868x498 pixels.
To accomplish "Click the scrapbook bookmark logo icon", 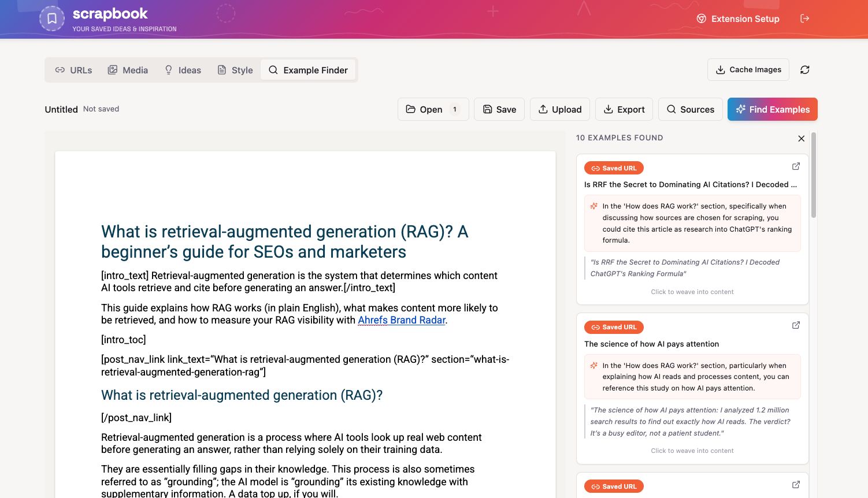I will tap(52, 18).
